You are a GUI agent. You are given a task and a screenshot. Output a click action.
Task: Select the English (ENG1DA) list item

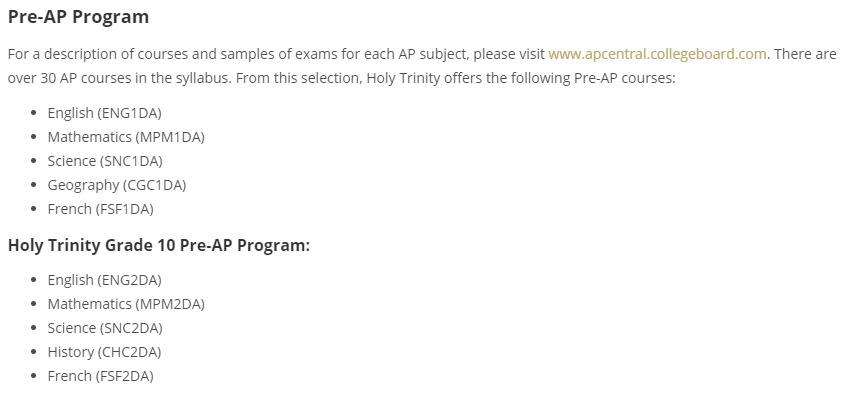tap(104, 113)
